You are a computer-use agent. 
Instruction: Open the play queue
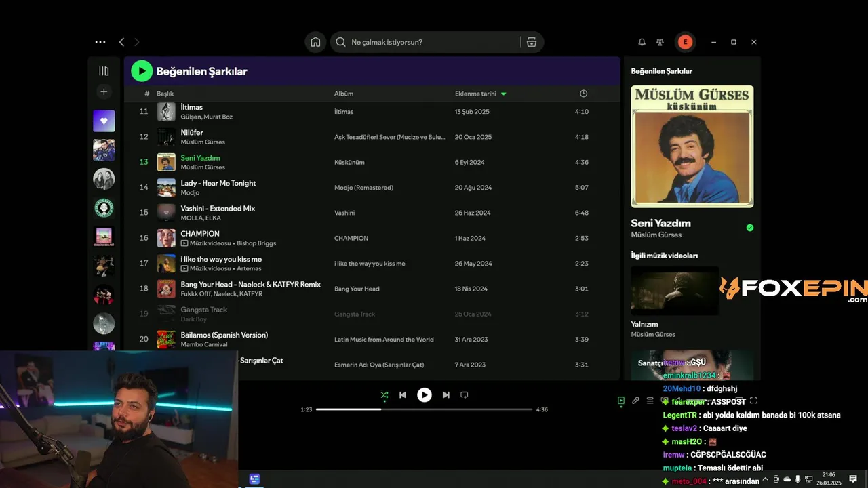pyautogui.click(x=650, y=401)
